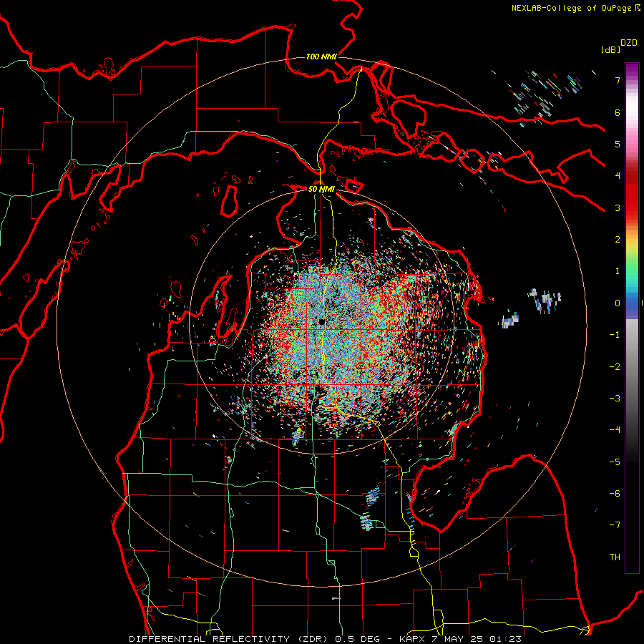The image size is (644, 644).
Task: Click scale value -5 on legend
Action: [615, 462]
